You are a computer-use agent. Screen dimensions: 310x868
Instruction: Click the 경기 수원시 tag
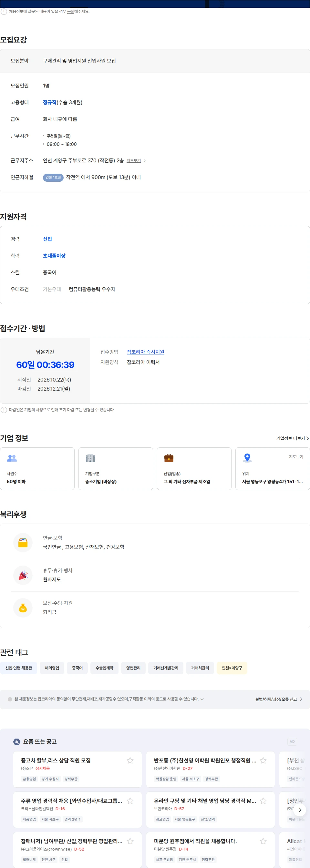pos(50,779)
